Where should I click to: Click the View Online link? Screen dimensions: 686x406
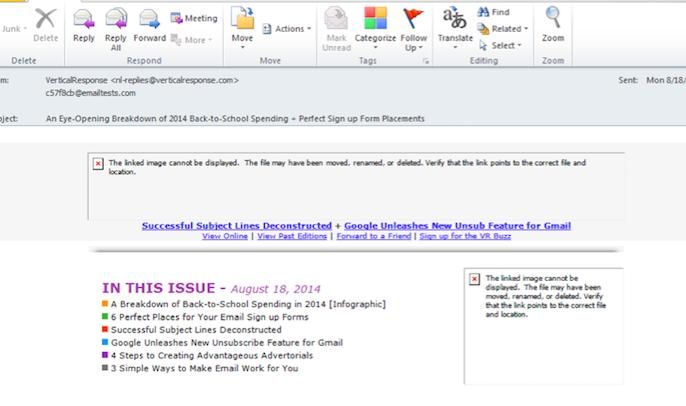(224, 236)
